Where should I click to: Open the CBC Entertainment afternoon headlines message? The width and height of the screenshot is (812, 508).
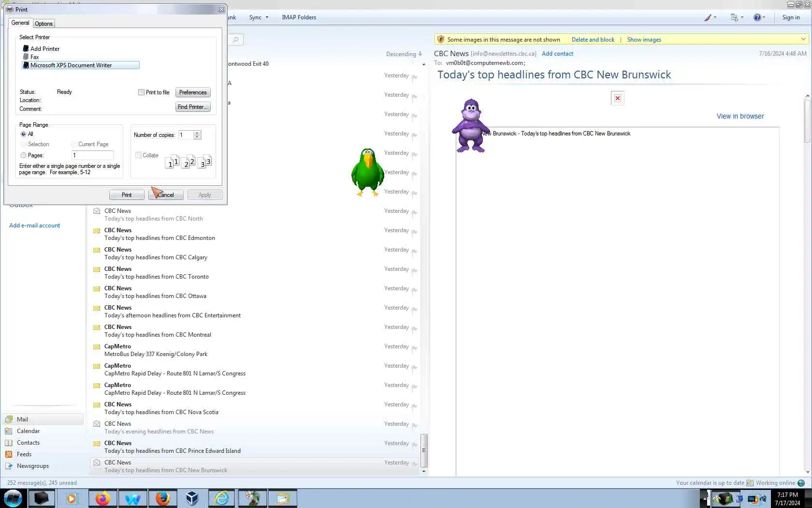(254, 312)
